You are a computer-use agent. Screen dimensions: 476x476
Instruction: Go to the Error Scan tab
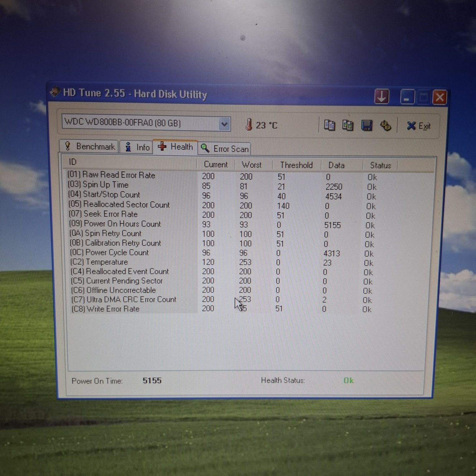click(225, 149)
